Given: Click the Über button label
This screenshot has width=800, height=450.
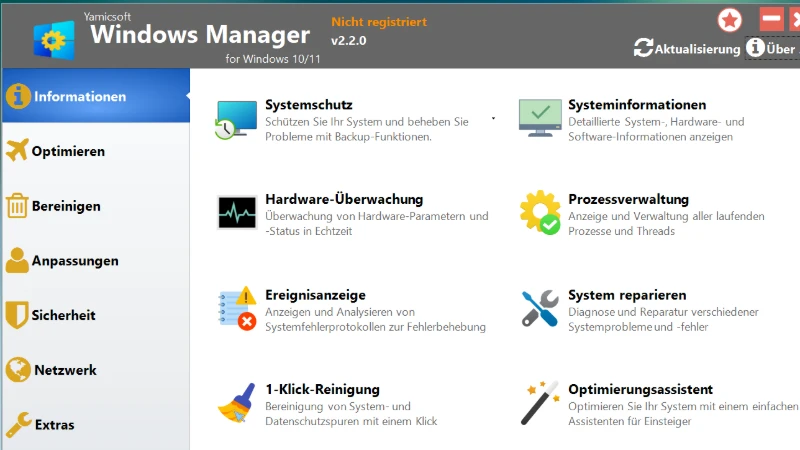Looking at the screenshot, I should click(781, 49).
